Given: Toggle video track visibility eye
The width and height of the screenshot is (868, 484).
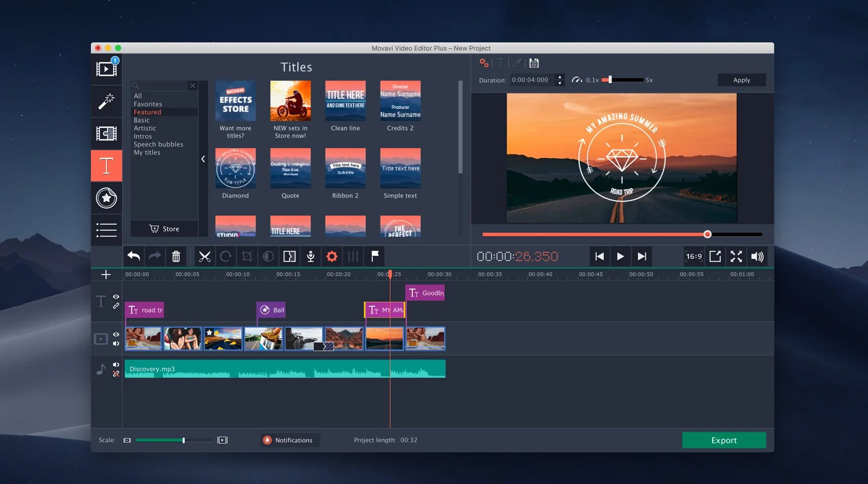Looking at the screenshot, I should [116, 334].
